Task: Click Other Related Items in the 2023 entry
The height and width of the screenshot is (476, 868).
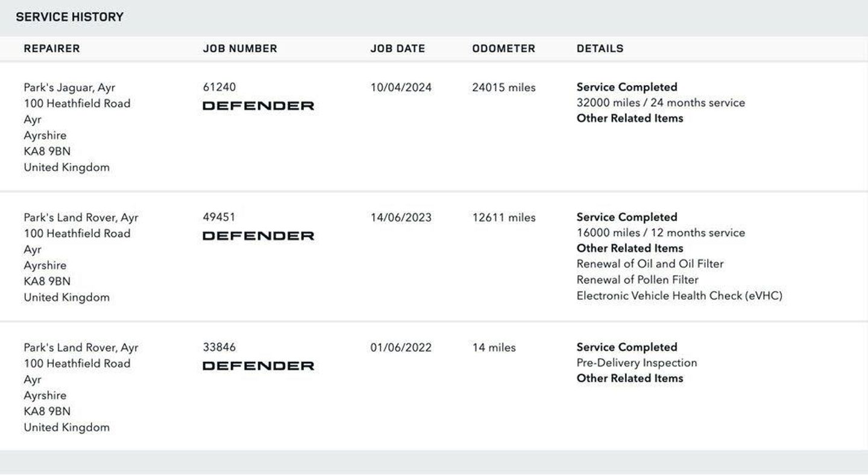Action: (x=630, y=248)
